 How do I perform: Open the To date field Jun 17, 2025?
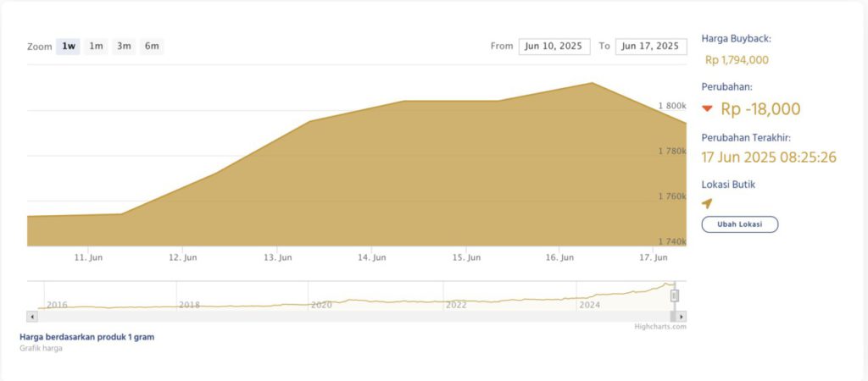click(x=650, y=47)
